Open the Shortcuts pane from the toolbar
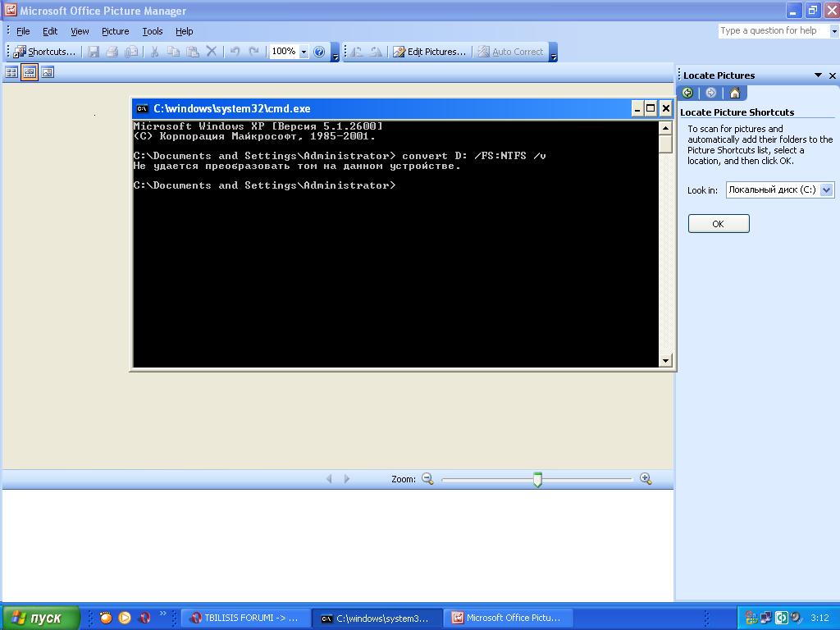This screenshot has height=630, width=840. [x=44, y=52]
